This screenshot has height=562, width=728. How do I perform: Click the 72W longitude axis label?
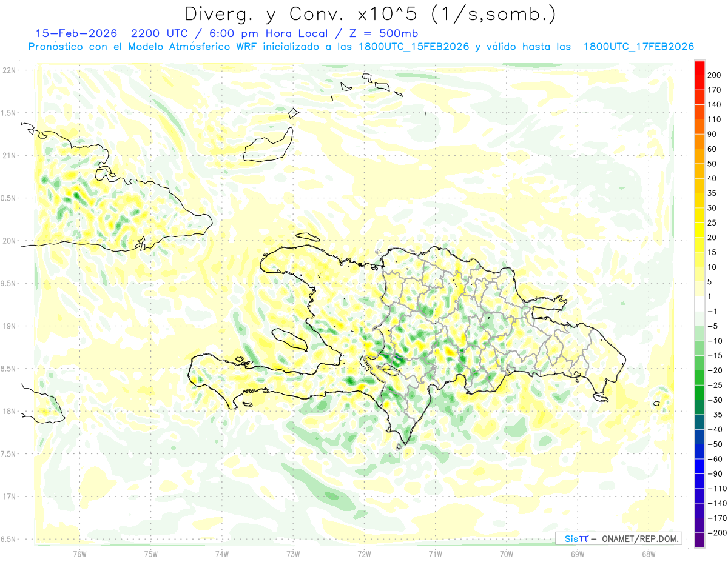364,553
